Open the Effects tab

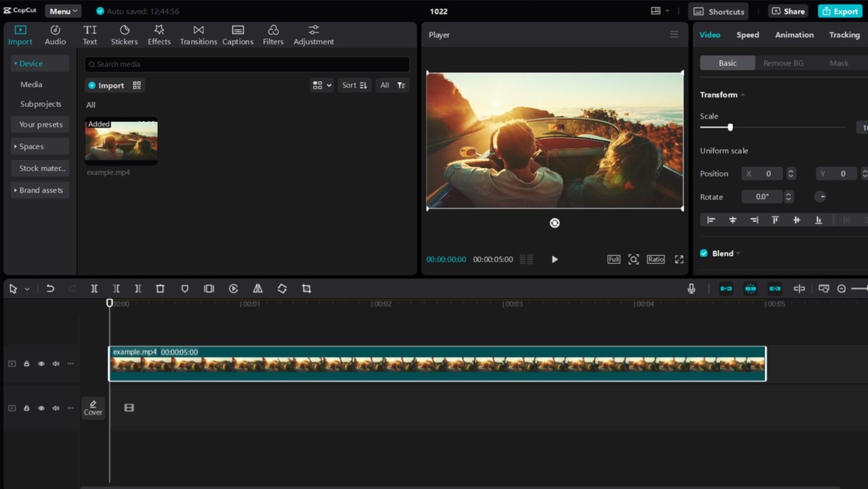(x=159, y=35)
